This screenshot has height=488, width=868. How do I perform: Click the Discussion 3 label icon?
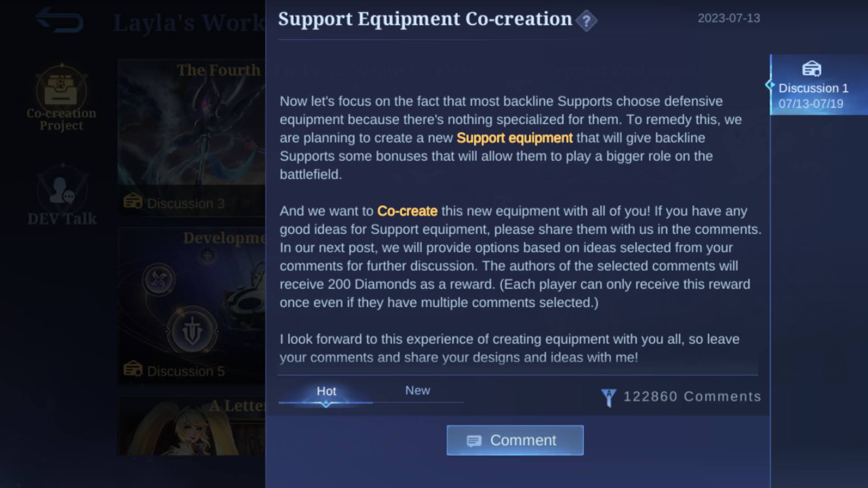133,201
